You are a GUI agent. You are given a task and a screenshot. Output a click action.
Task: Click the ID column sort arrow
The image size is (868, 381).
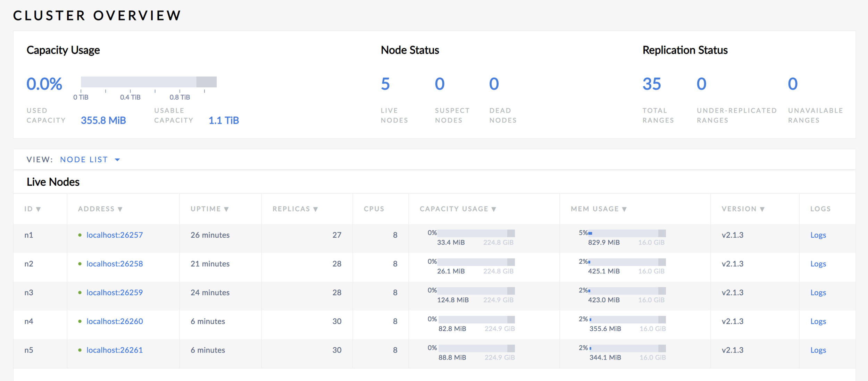pyautogui.click(x=39, y=209)
